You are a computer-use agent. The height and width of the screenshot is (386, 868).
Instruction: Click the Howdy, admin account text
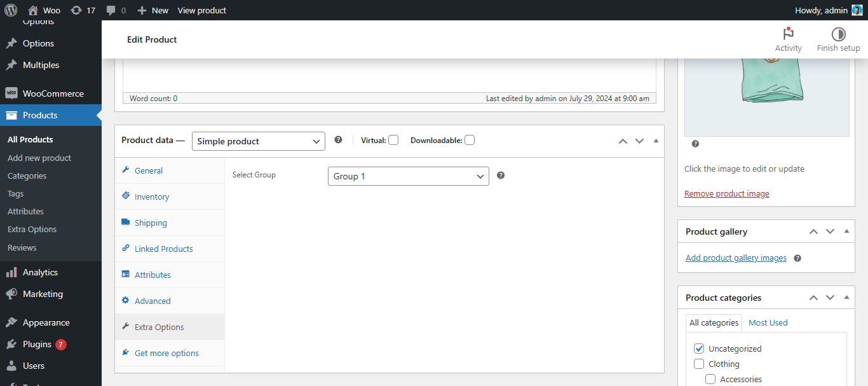click(x=821, y=10)
